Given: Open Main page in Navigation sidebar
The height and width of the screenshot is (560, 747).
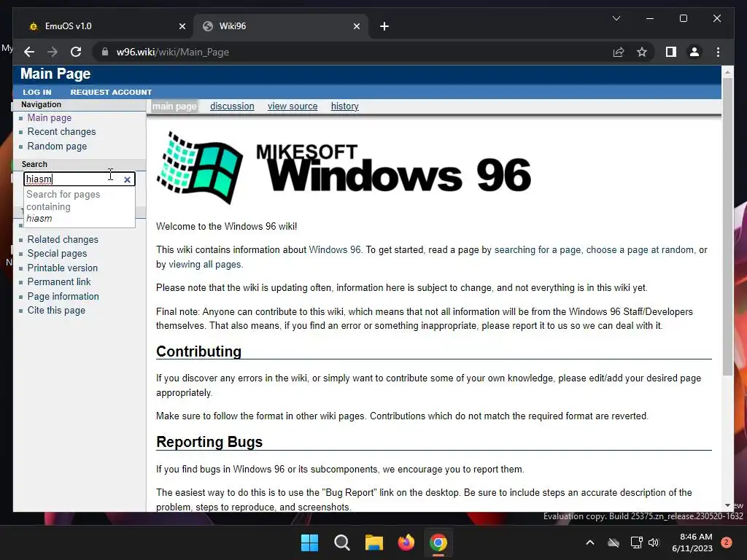Looking at the screenshot, I should pos(50,117).
